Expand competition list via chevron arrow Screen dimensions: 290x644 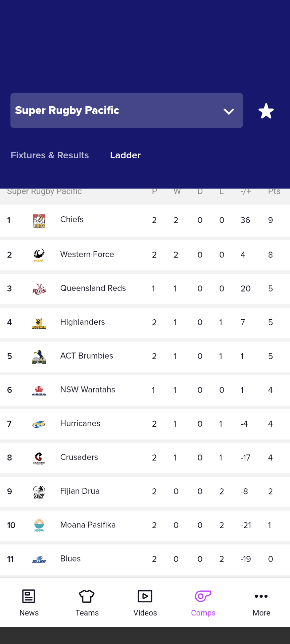[229, 111]
